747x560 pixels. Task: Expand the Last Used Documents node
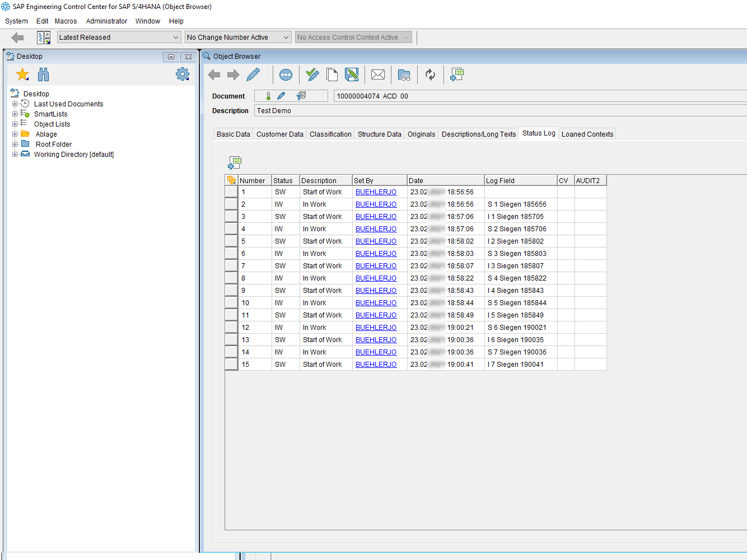15,104
